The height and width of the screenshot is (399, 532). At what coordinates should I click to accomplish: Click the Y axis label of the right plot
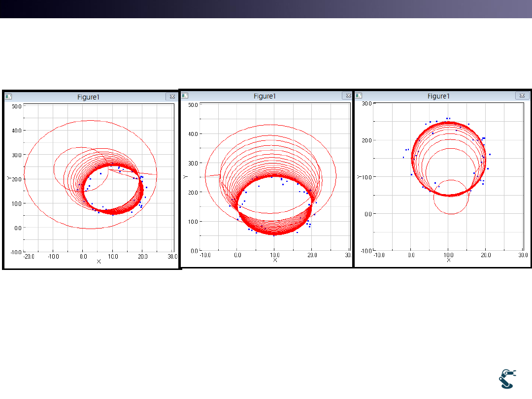(359, 176)
